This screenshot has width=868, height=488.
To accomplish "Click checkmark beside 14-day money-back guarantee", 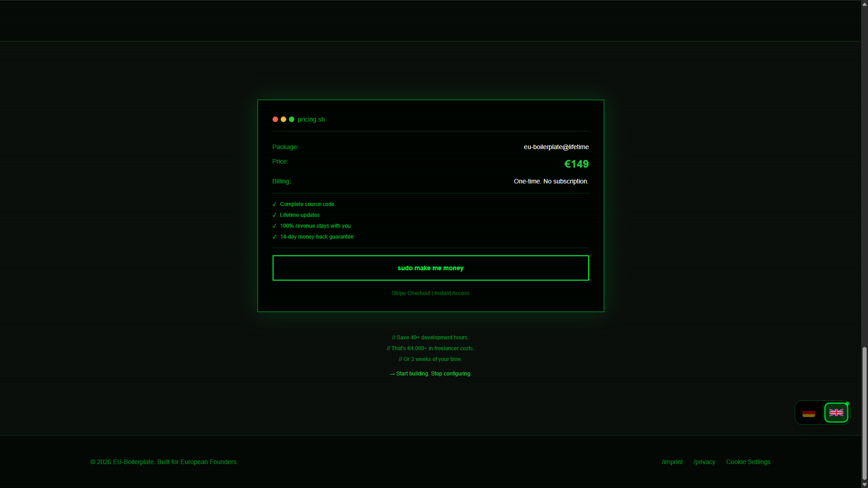I will click(x=274, y=237).
